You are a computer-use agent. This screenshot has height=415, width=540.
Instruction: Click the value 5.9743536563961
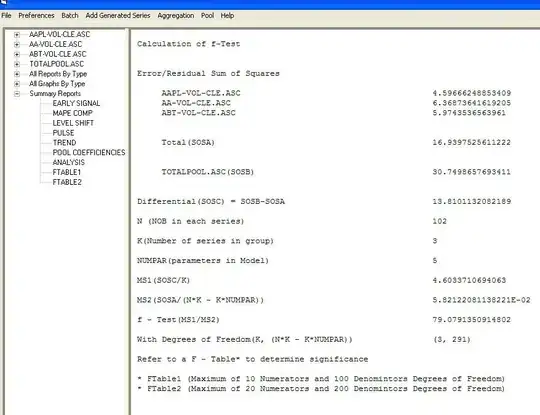pyautogui.click(x=469, y=113)
